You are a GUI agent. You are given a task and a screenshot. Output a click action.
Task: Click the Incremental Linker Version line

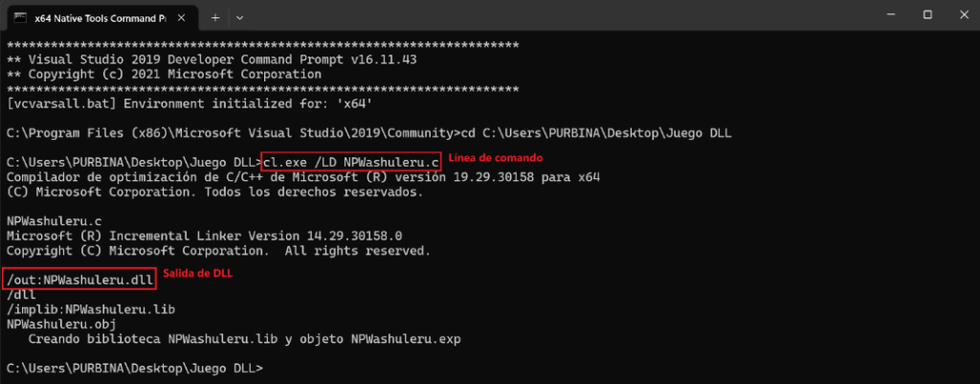[x=204, y=236]
